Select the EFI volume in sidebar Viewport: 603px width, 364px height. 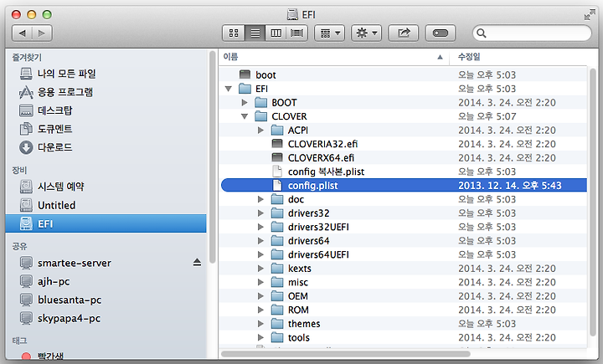106,223
